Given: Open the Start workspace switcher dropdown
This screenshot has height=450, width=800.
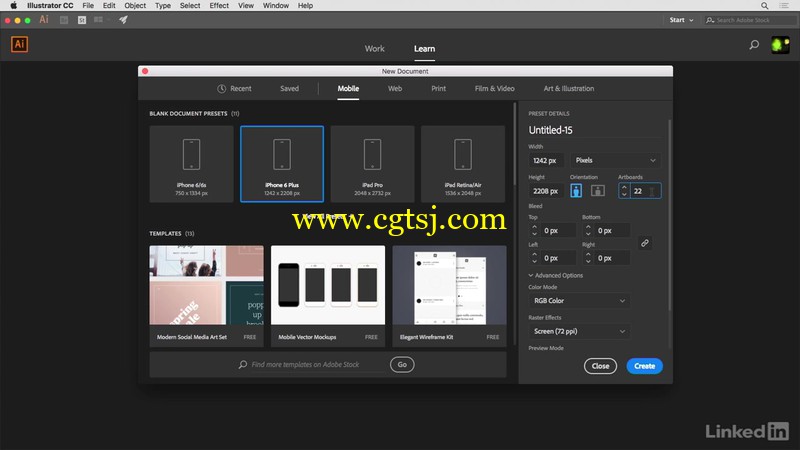Looking at the screenshot, I should point(681,20).
